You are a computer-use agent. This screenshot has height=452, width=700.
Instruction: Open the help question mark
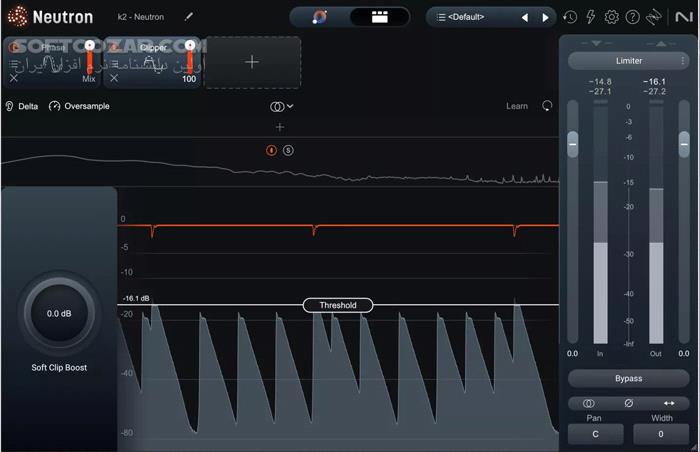pyautogui.click(x=632, y=17)
